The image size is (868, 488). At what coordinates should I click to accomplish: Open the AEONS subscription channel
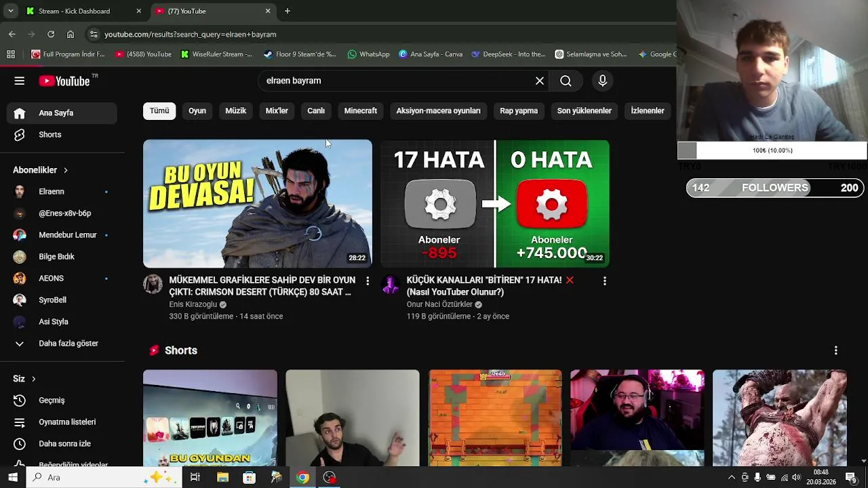coord(62,279)
